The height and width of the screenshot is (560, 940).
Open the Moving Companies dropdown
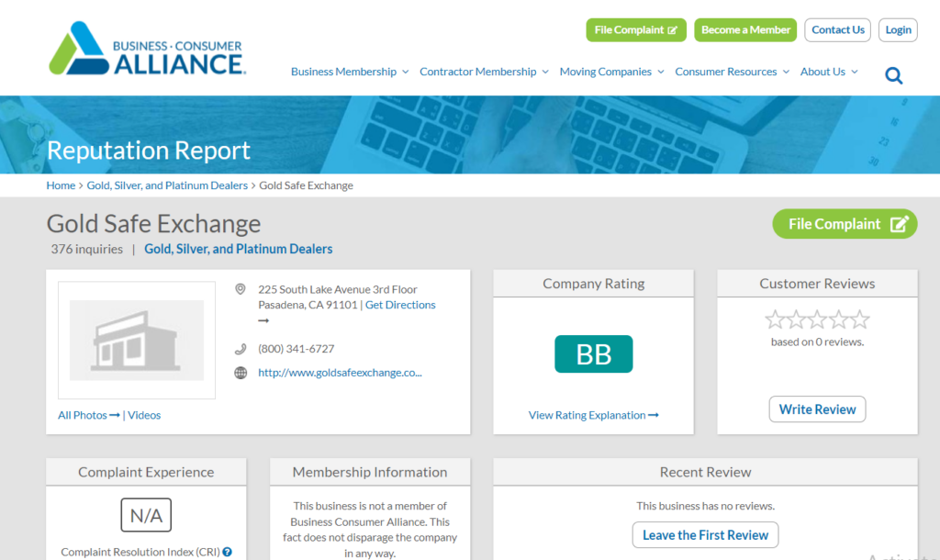[612, 72]
